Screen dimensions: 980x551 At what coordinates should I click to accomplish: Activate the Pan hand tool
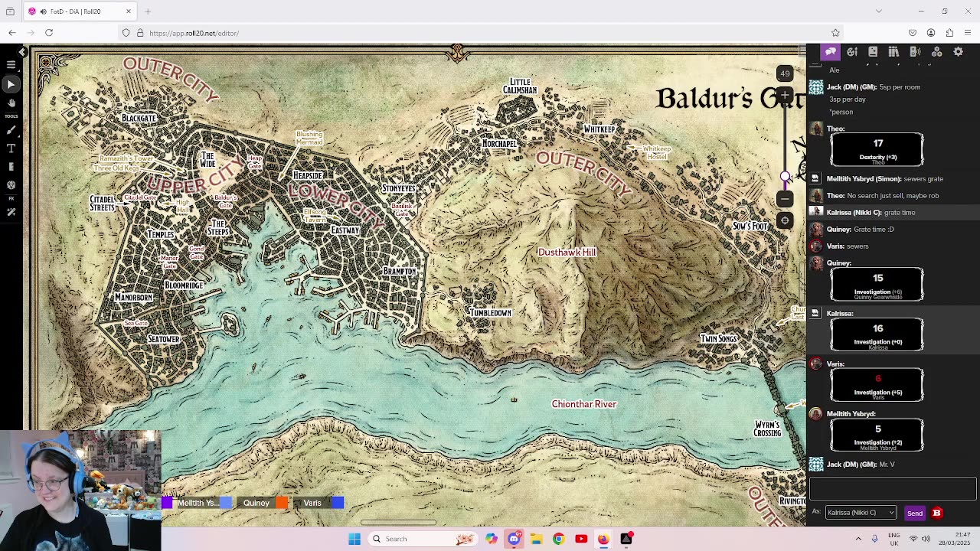click(11, 103)
